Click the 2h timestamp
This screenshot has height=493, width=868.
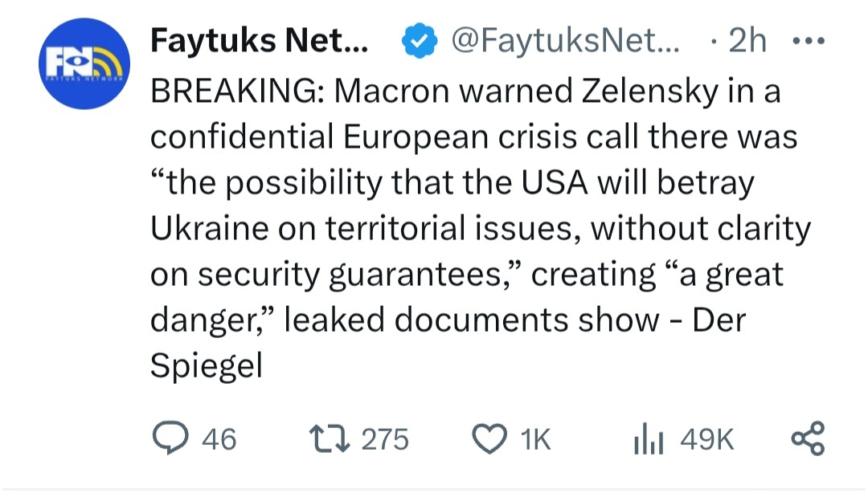747,42
